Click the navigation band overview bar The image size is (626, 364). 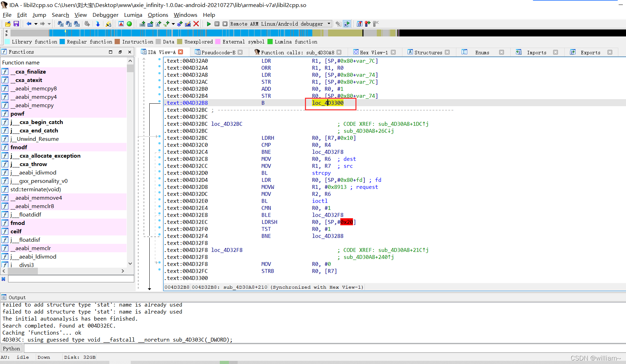(x=318, y=33)
